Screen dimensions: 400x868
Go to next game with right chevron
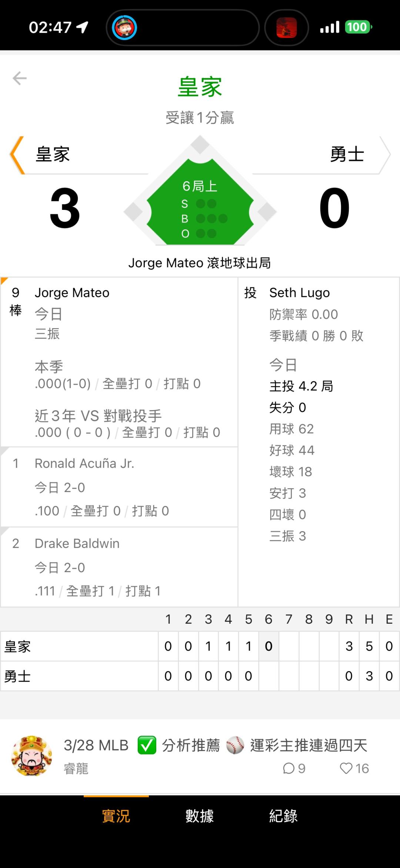click(x=385, y=155)
